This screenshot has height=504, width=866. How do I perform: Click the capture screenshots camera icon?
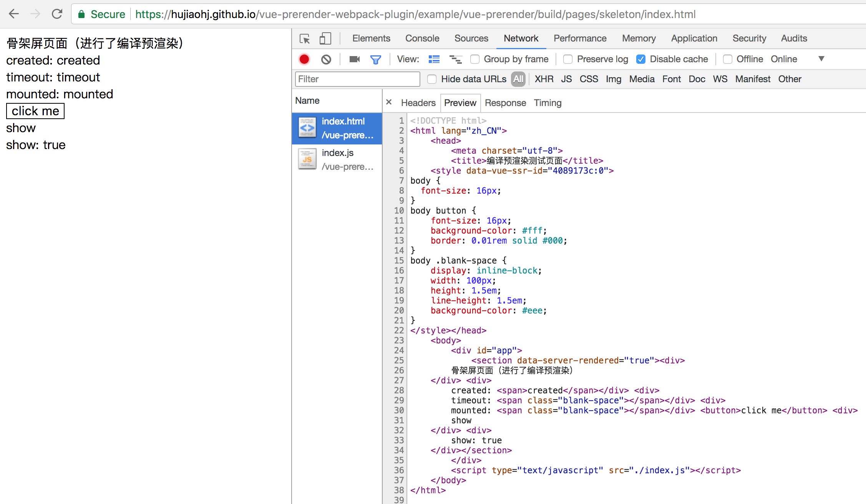pos(354,59)
